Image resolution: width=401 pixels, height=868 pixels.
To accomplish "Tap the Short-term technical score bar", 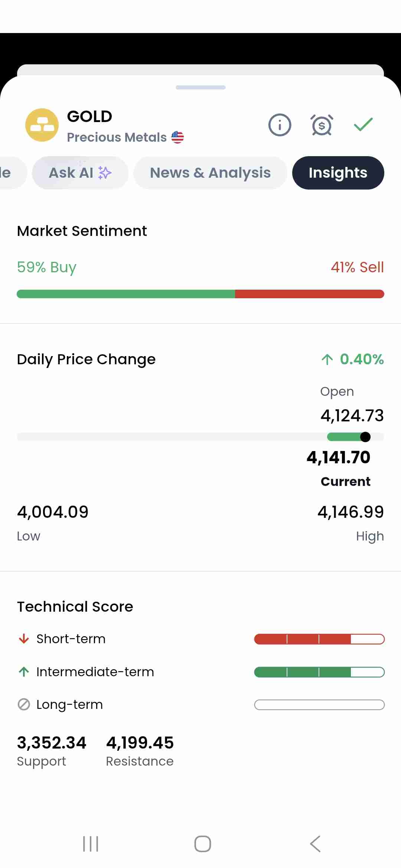I will (x=319, y=639).
